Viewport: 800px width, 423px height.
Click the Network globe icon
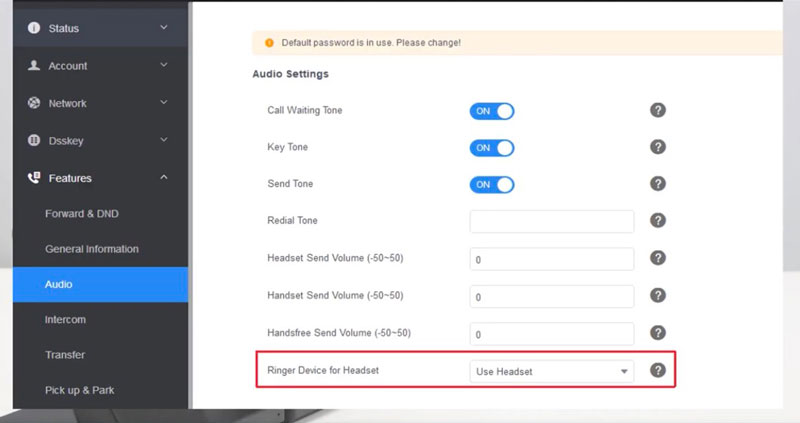coord(34,103)
